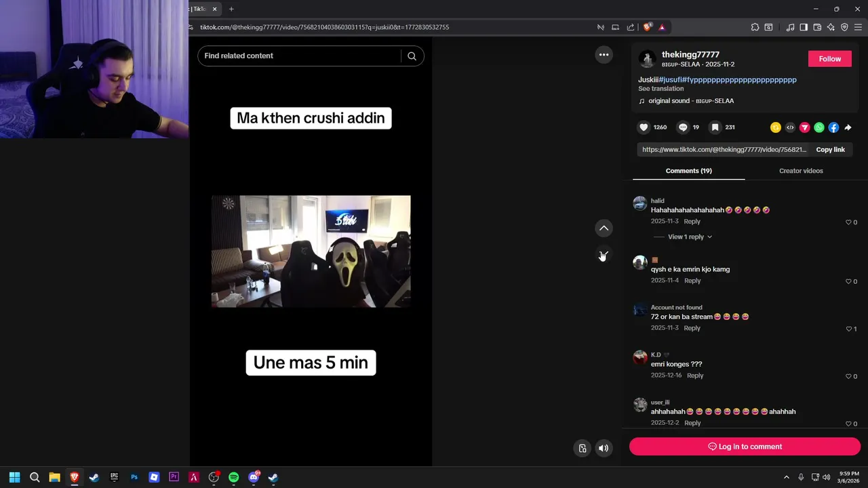Like the '72 or kan ba stream' comment
Viewport: 868px width, 488px height.
pyautogui.click(x=848, y=329)
